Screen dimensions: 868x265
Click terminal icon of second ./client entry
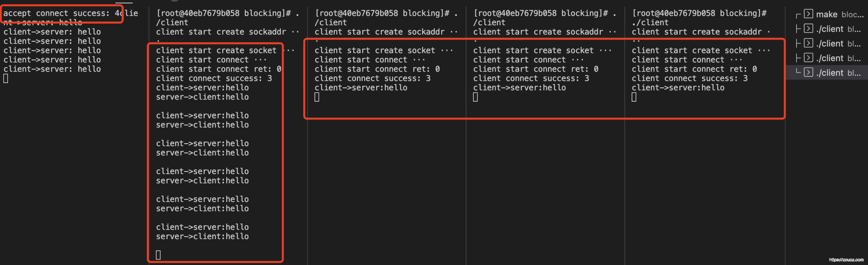(x=808, y=43)
